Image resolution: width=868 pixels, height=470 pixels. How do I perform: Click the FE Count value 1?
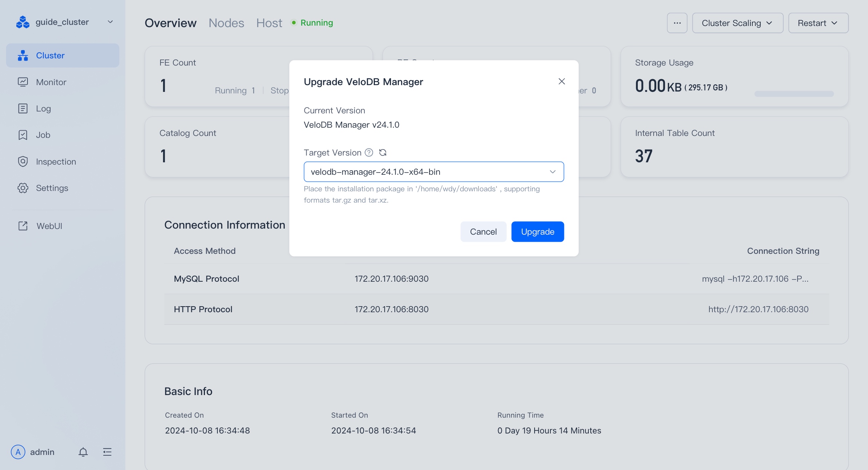click(164, 86)
